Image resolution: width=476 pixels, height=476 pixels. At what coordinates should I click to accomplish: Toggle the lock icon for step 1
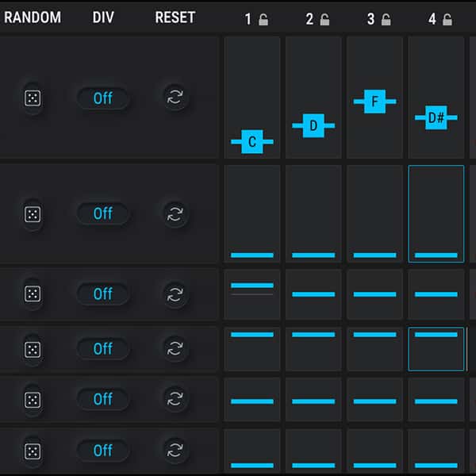click(263, 19)
